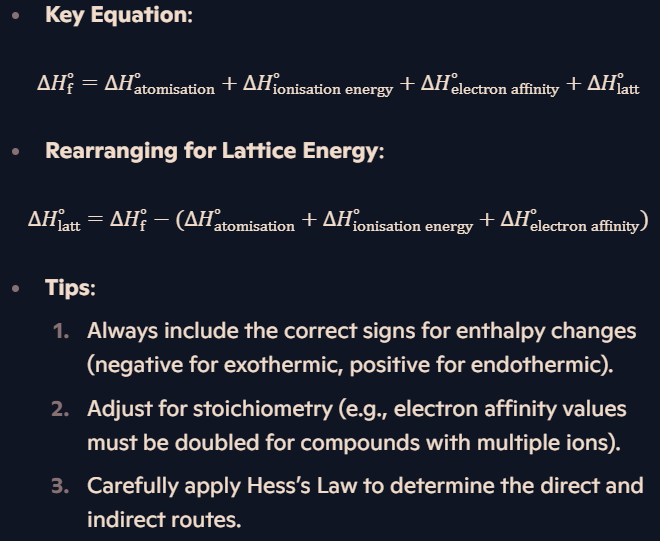Click the words 'indirect routes'
This screenshot has width=660, height=541.
click(164, 520)
